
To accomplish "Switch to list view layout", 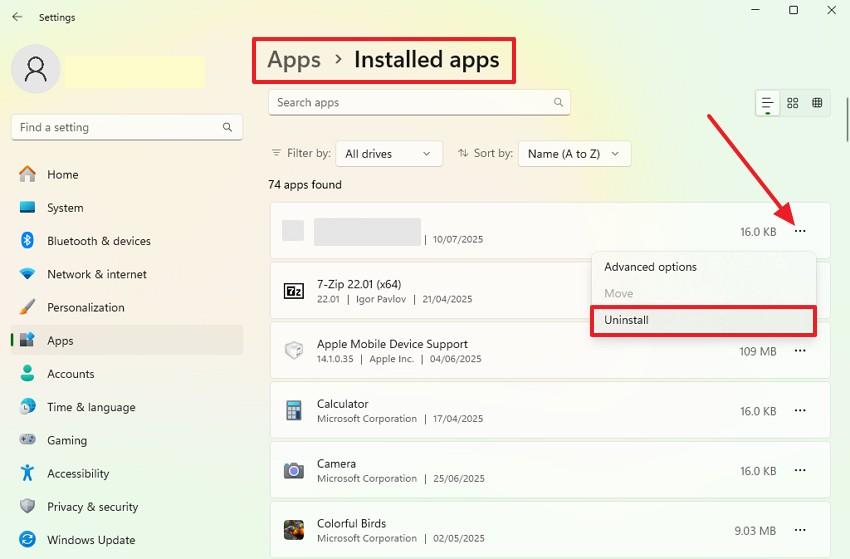I will (x=767, y=103).
